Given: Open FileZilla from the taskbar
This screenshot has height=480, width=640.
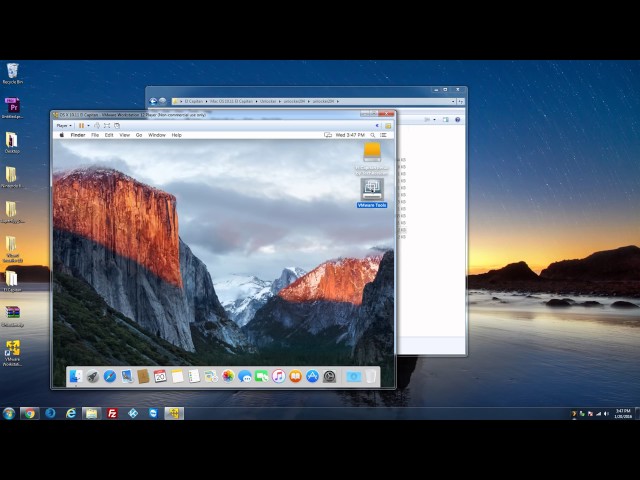Looking at the screenshot, I should 112,413.
